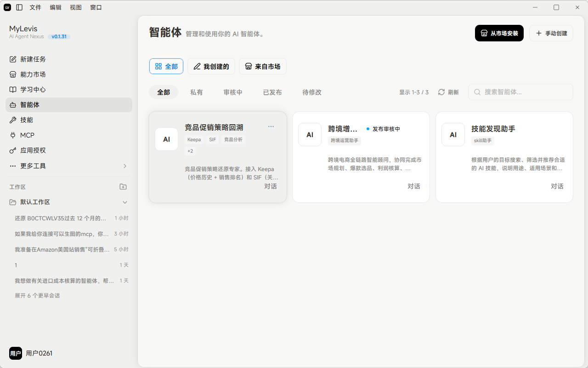588x368 pixels.
Task: Click AI avatar of 技能发现助手
Action: tap(453, 135)
